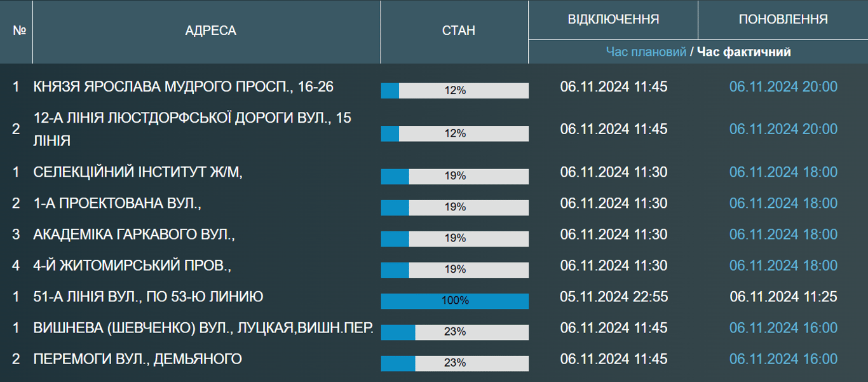Select address '51-А ЛІНІЯ ВУЛ., ПО 53-Ю ЛИНІЮ'
868x382 pixels.
(148, 297)
